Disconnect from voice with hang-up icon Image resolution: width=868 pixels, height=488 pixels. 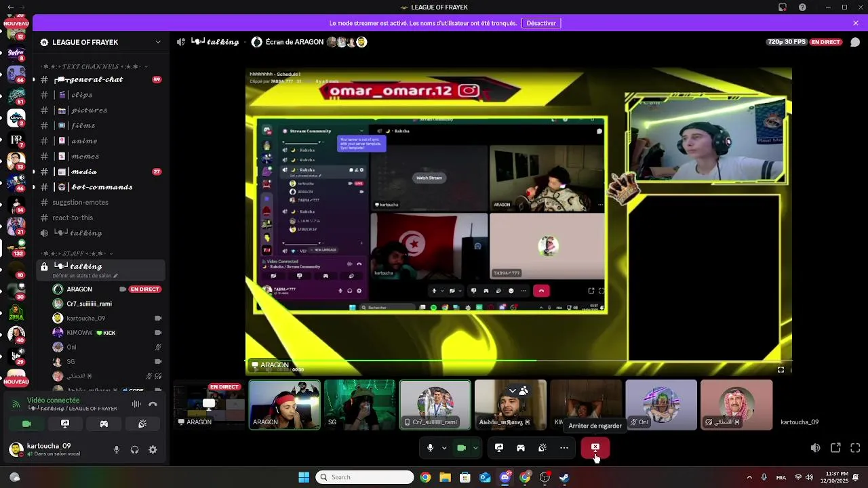[153, 404]
